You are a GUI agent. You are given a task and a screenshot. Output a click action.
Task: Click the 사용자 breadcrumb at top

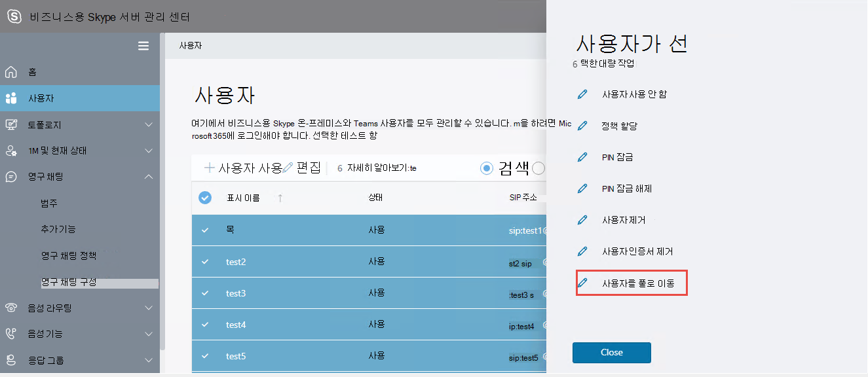coord(190,46)
